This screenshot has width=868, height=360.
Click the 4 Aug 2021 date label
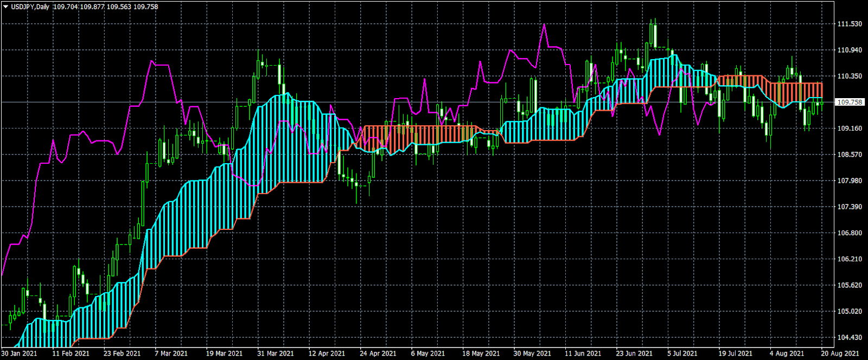pyautogui.click(x=787, y=353)
